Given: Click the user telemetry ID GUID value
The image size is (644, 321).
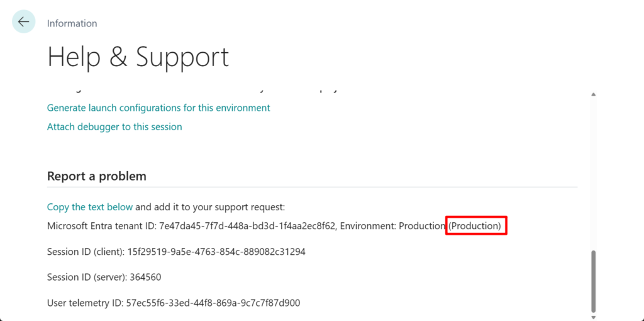Looking at the screenshot, I should click(213, 303).
